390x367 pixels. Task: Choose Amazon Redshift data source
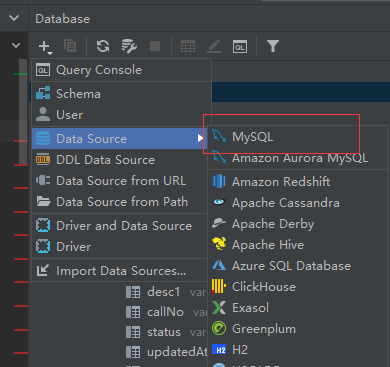297,182
